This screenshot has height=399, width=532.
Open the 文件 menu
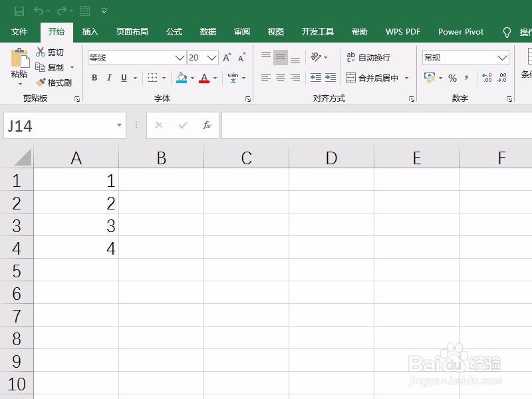click(19, 31)
